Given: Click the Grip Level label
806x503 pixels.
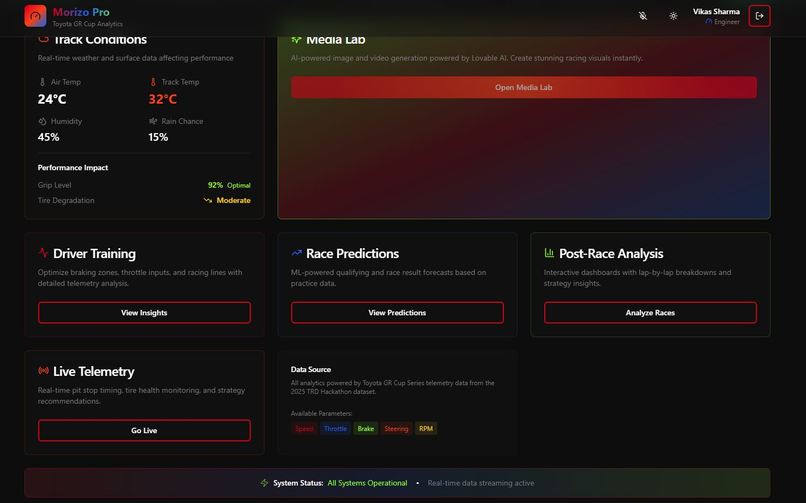Looking at the screenshot, I should pos(54,185).
